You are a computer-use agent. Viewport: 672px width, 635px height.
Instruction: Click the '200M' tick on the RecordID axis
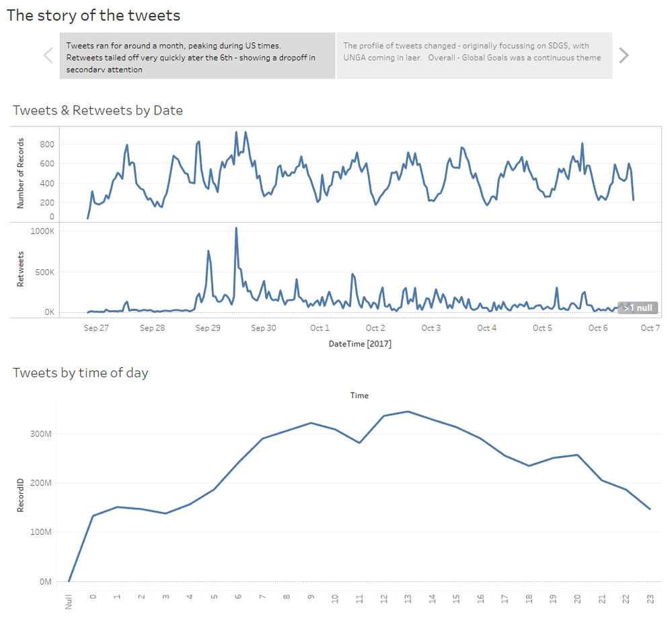41,483
